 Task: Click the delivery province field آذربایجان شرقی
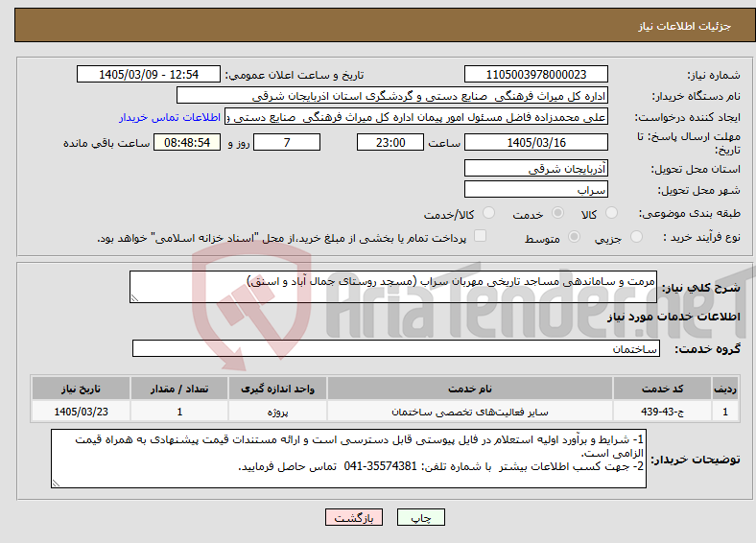coord(536,168)
